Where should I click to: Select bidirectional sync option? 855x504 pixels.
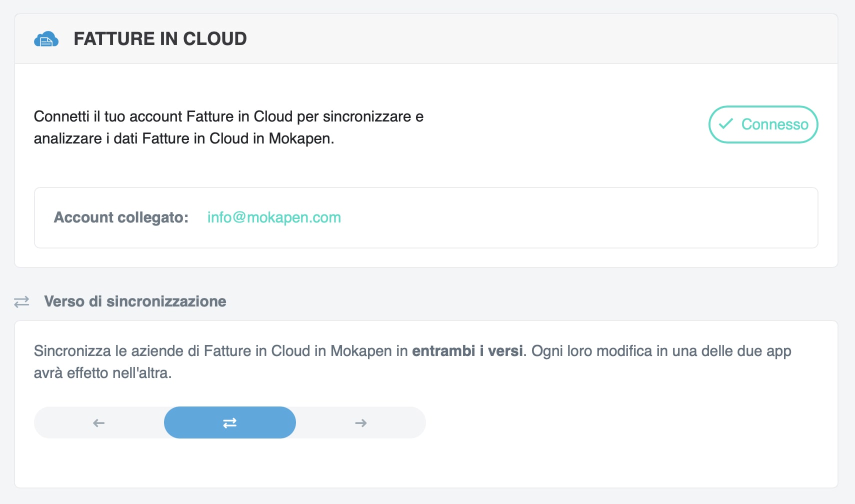pos(230,423)
